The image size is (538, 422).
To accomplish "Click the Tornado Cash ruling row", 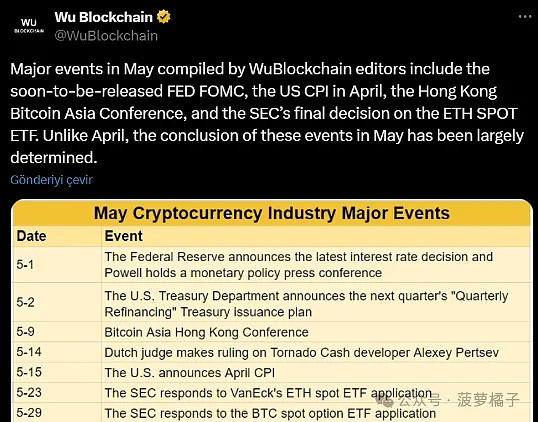I will (x=272, y=352).
